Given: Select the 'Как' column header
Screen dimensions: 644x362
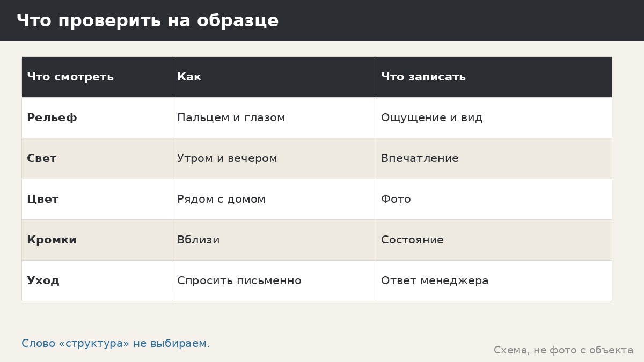Looking at the screenshot, I should click(x=274, y=77).
